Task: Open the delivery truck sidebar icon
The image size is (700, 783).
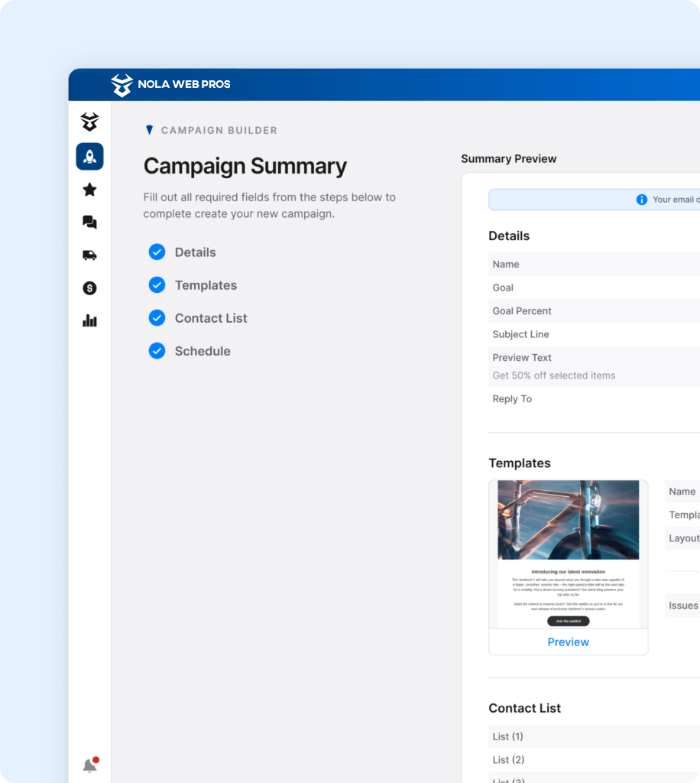Action: click(x=90, y=255)
